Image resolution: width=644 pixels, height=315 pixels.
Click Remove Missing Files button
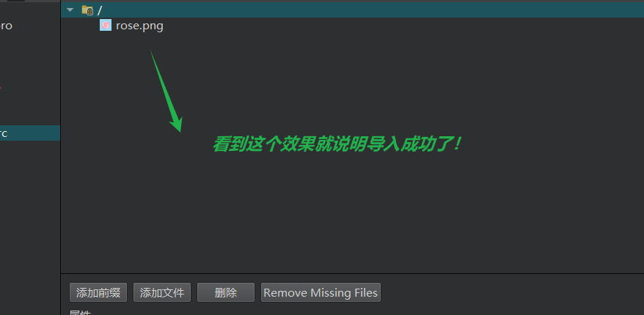[321, 292]
